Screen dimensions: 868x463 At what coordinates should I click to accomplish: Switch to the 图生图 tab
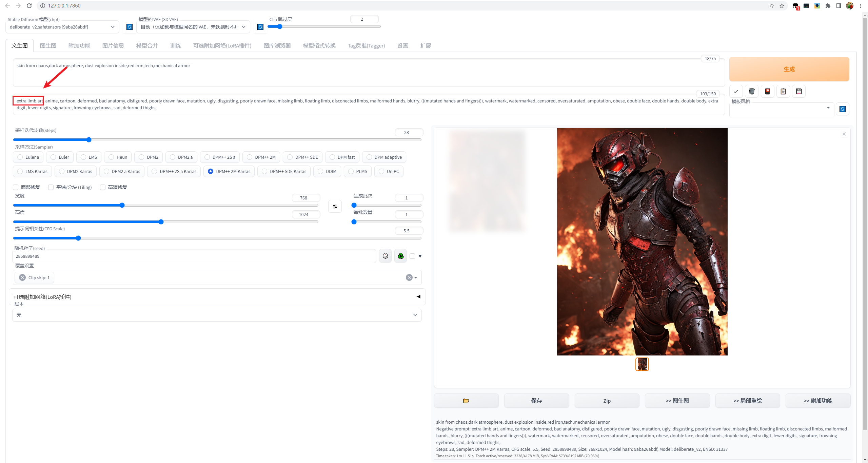pos(48,45)
